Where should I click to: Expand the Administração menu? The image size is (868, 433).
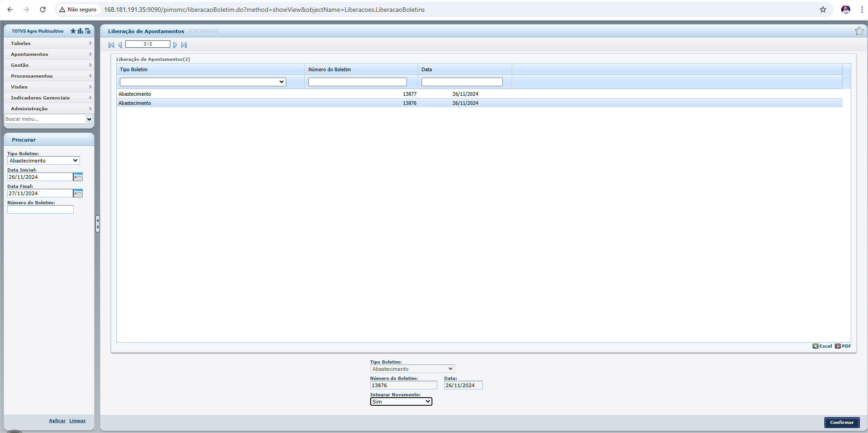[x=49, y=108]
